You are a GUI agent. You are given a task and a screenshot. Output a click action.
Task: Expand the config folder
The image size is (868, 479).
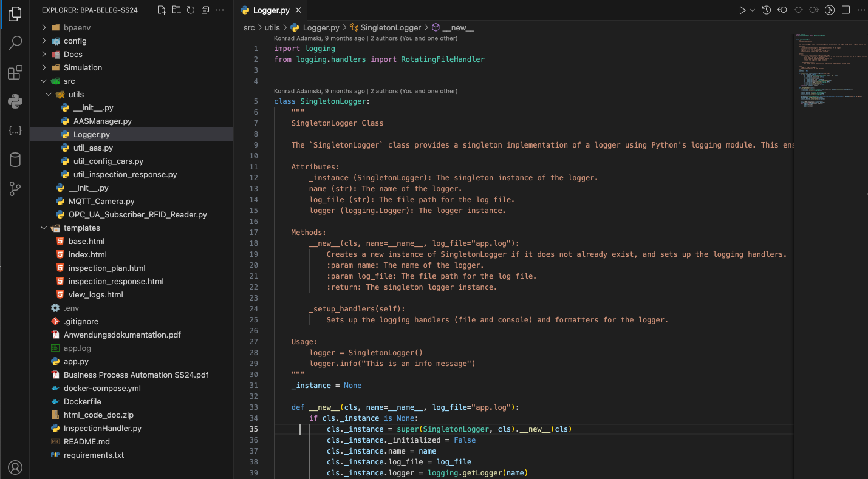pos(131,41)
